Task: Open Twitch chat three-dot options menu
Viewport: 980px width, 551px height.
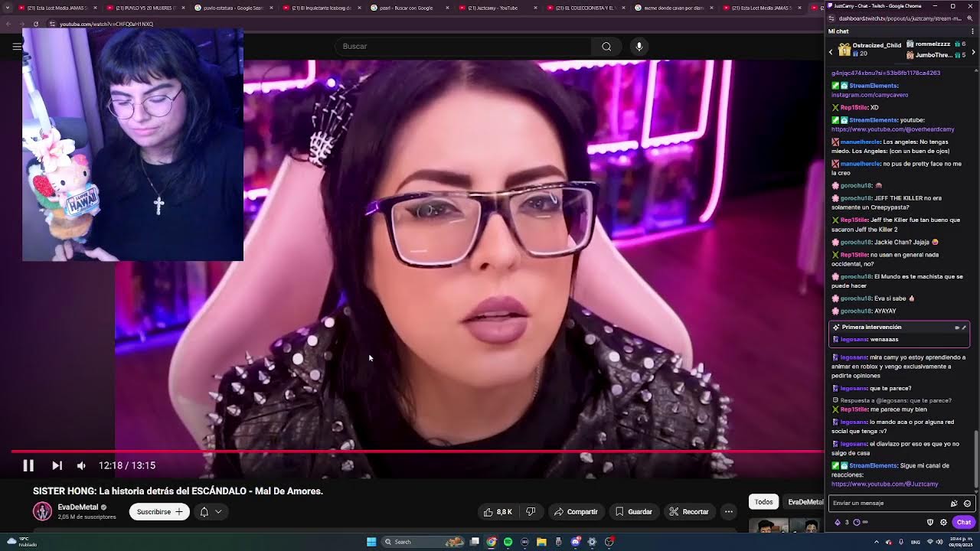Action: click(972, 31)
